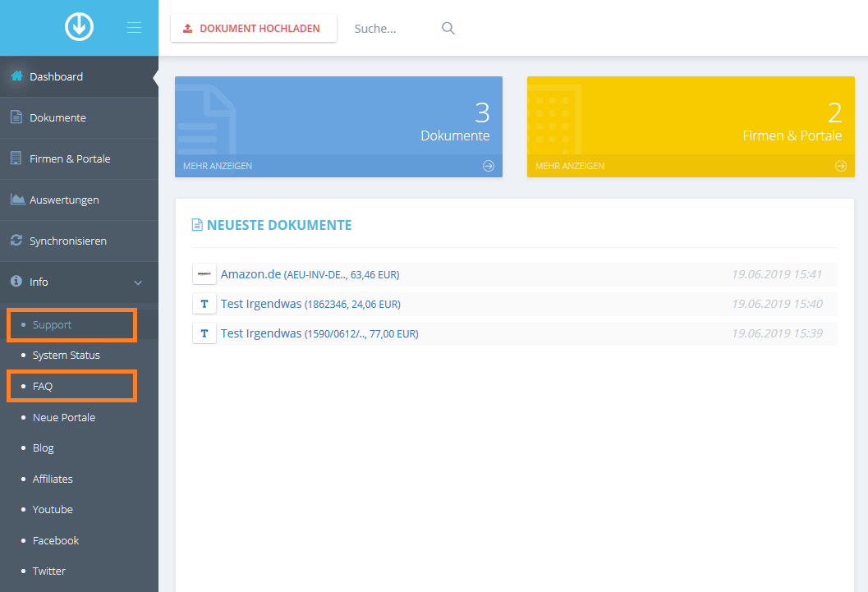Viewport: 868px width, 592px height.
Task: Open System Status under Info
Action: coord(66,356)
